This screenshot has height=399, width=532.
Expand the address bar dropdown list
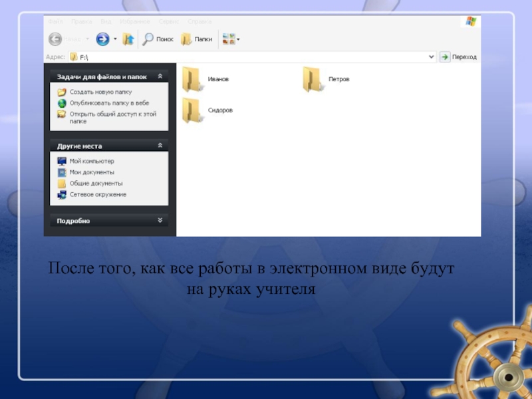pyautogui.click(x=432, y=57)
